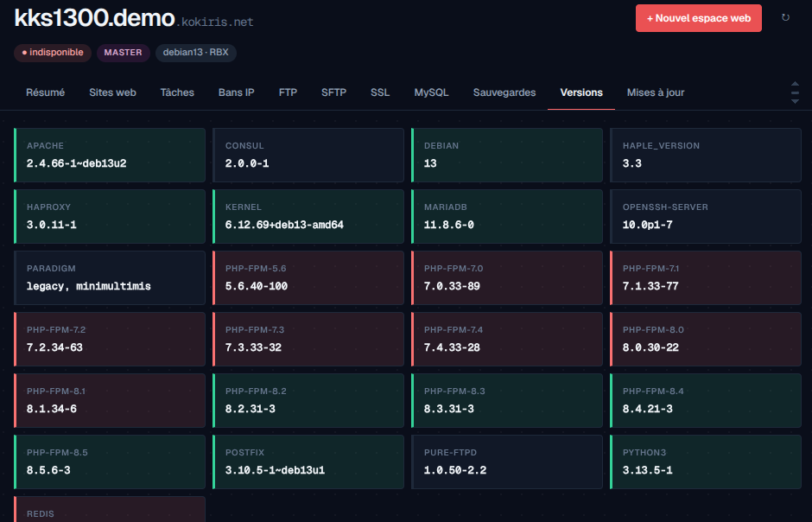
Task: Click the PHP-FPM-8.4 version card
Action: (x=706, y=401)
